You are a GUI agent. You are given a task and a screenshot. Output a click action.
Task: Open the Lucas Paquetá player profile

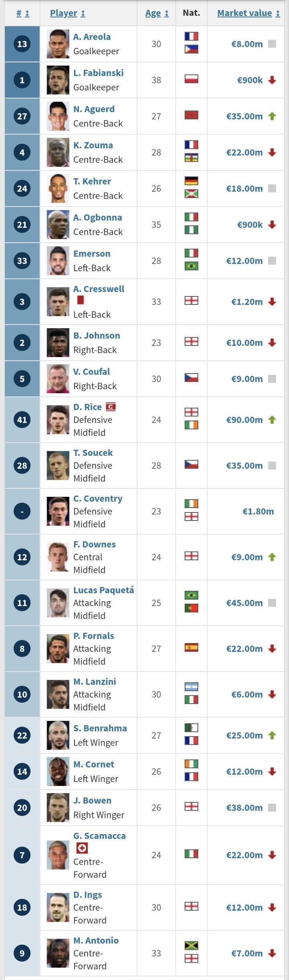(103, 590)
